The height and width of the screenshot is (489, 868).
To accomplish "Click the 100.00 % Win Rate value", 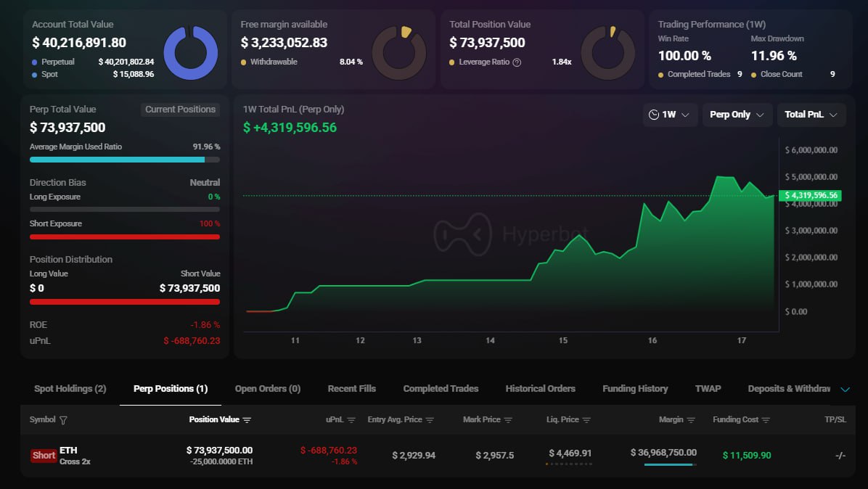I will click(685, 56).
